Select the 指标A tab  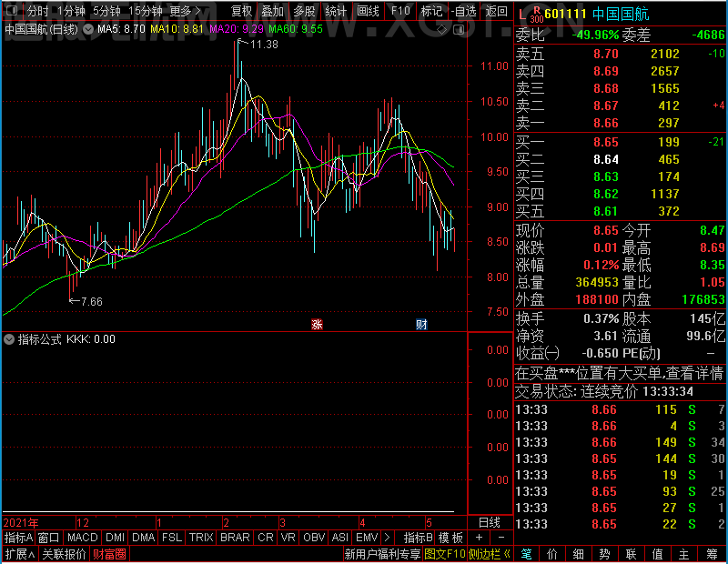pyautogui.click(x=18, y=538)
